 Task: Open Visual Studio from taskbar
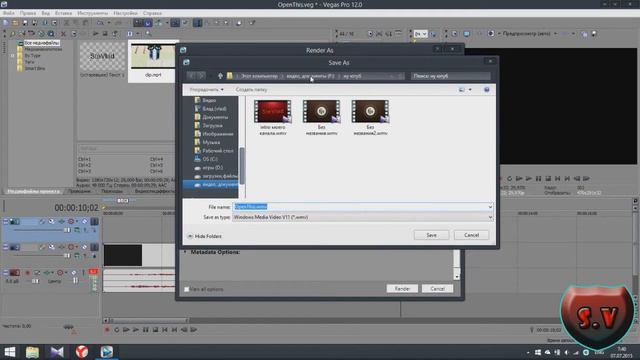click(57, 352)
